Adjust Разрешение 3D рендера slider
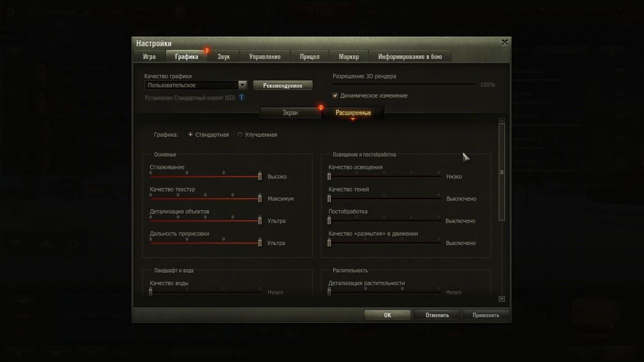This screenshot has width=644, height=362. coord(404,84)
